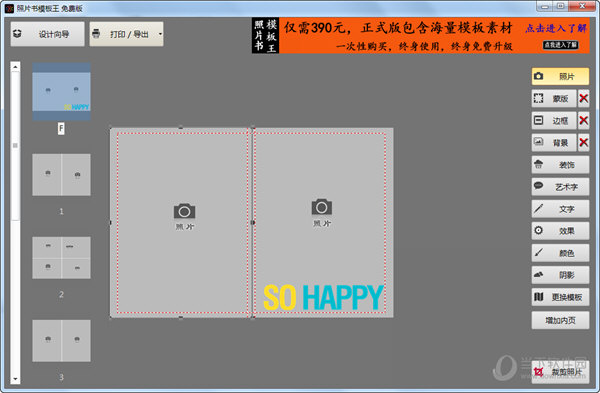Open the 效果 effects panel
Image resolution: width=600 pixels, height=393 pixels.
point(560,231)
